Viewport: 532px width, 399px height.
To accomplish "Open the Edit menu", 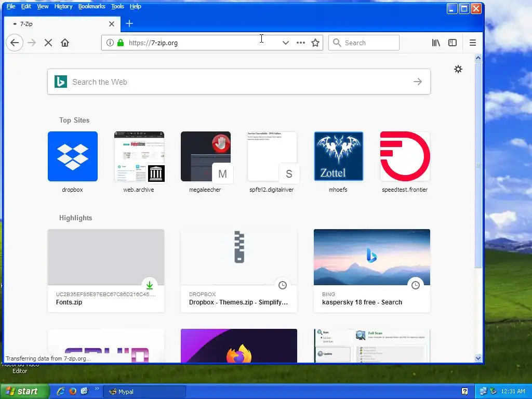I will point(26,6).
